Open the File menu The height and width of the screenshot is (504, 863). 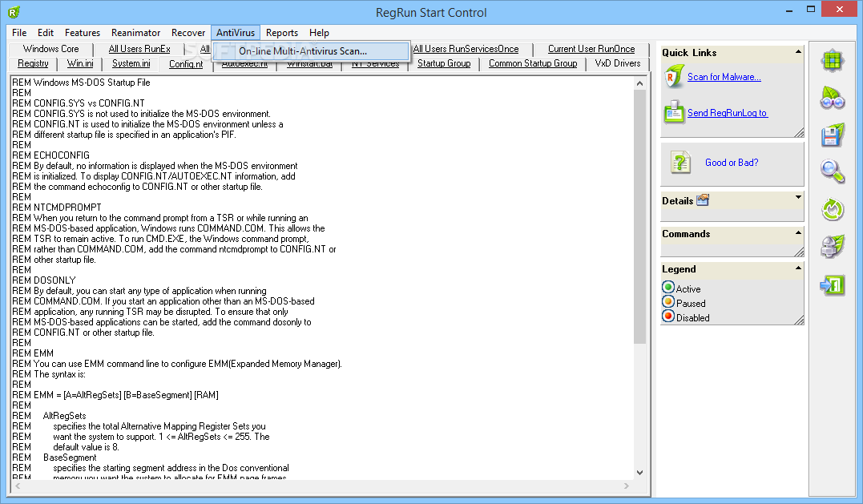coord(19,33)
